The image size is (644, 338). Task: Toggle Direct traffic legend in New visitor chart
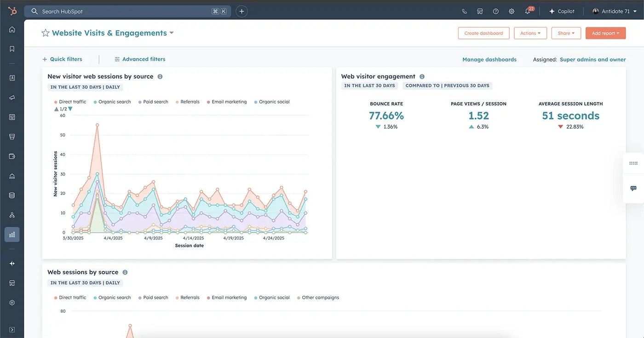click(x=70, y=102)
